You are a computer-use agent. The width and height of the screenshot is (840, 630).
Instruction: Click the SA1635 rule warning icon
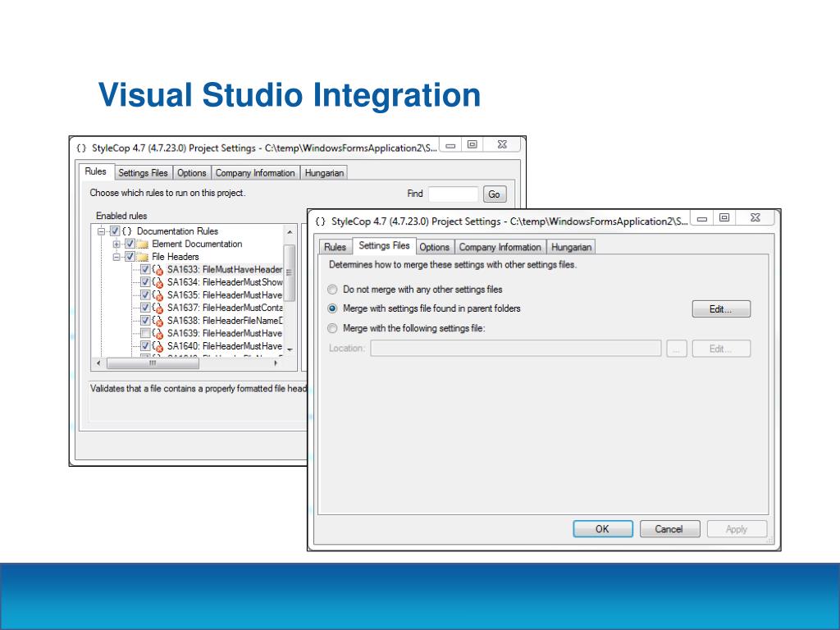click(x=157, y=295)
